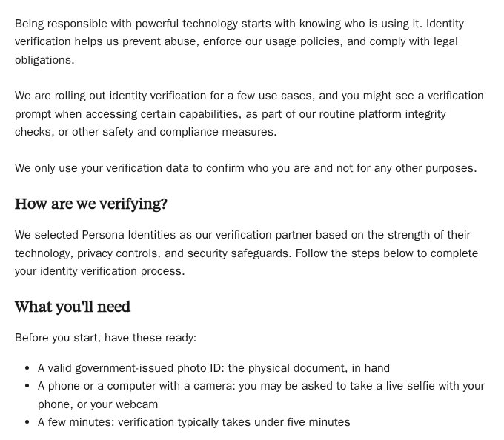Viewport: 504px width, 440px height.
Task: Click the bullet dot before "A valid government-issued"
Action: point(27,368)
